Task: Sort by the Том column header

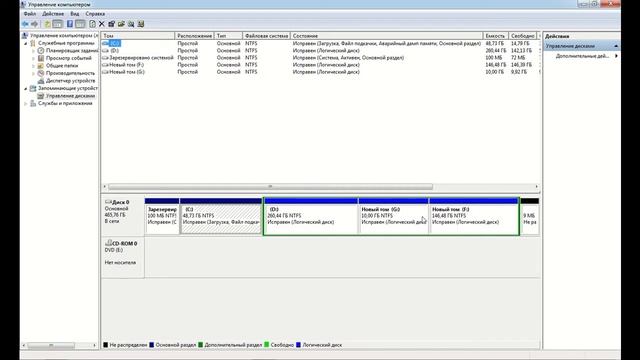Action: [138, 36]
